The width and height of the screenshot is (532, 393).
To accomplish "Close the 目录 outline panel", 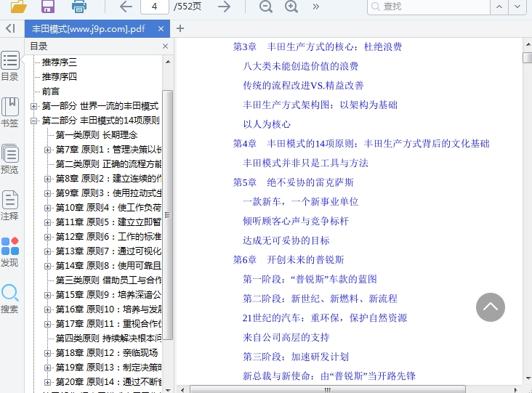I will click(165, 46).
